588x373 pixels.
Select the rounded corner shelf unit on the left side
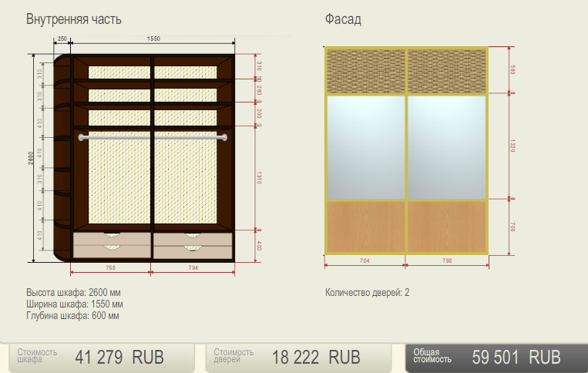coord(62,158)
